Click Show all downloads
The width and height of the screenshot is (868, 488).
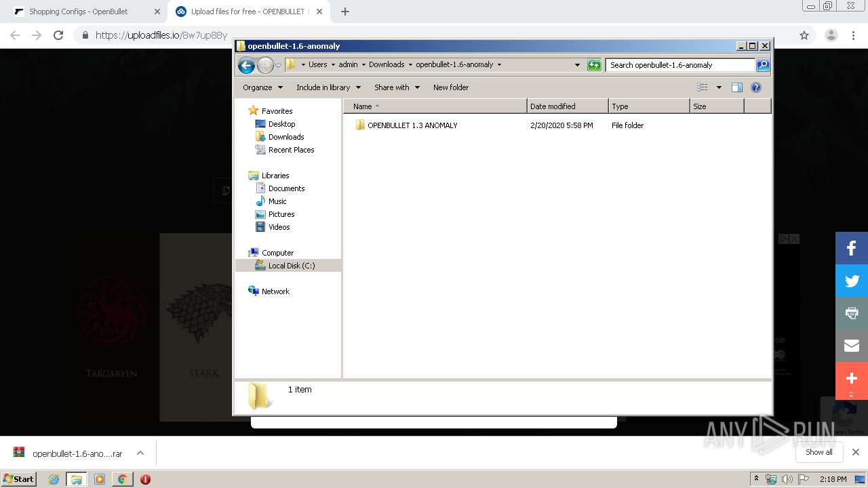click(x=819, y=452)
